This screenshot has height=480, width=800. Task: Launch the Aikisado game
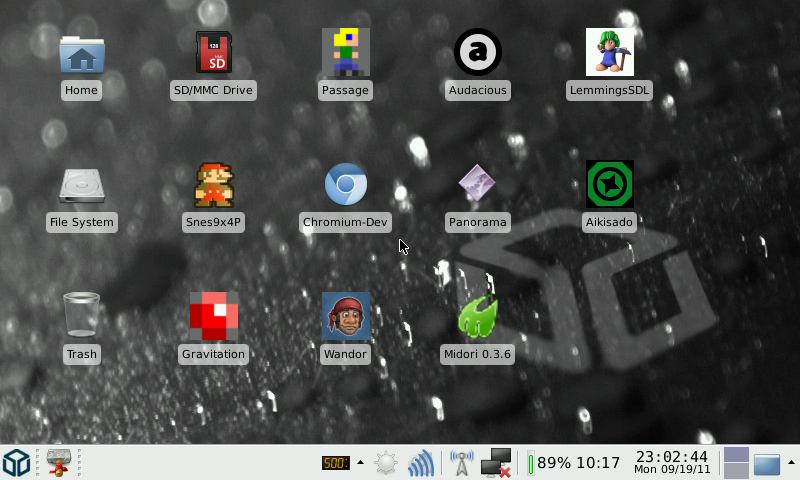click(x=609, y=185)
